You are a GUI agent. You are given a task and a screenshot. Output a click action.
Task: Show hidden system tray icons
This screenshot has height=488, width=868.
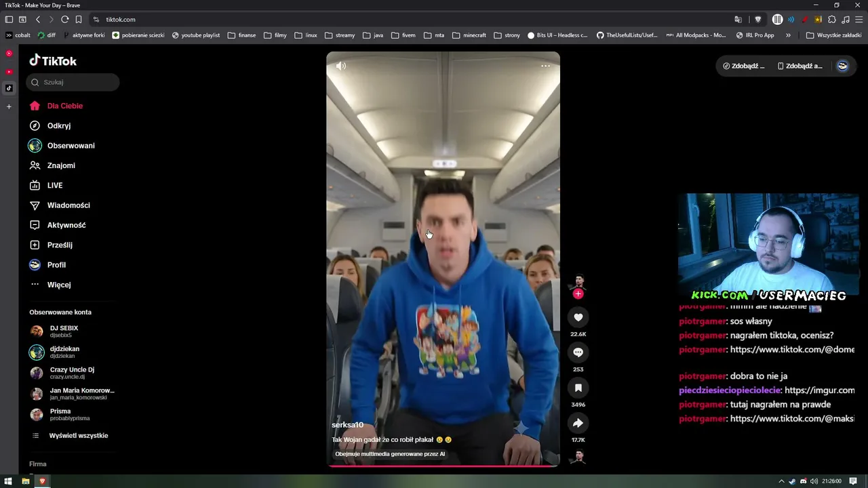(x=781, y=481)
